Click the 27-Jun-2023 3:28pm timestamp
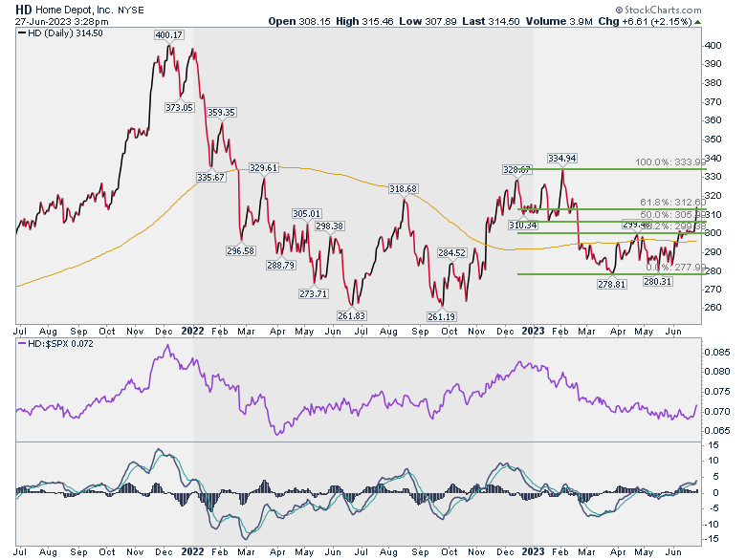This screenshot has height=560, width=746. [62, 21]
